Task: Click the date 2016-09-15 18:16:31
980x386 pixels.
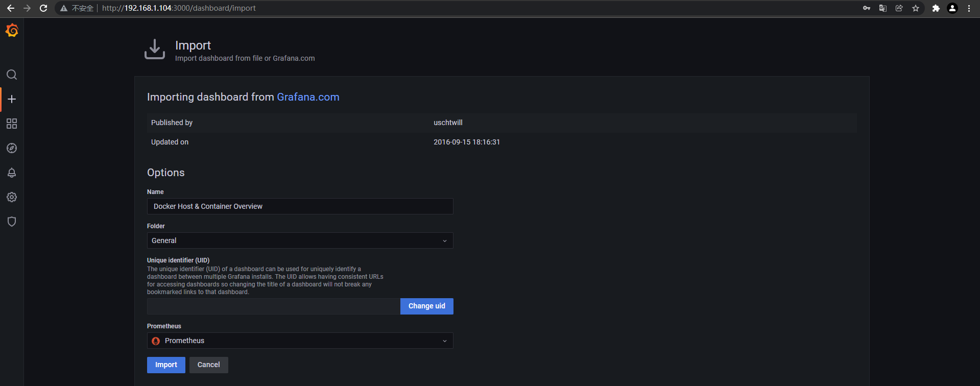Action: 467,142
